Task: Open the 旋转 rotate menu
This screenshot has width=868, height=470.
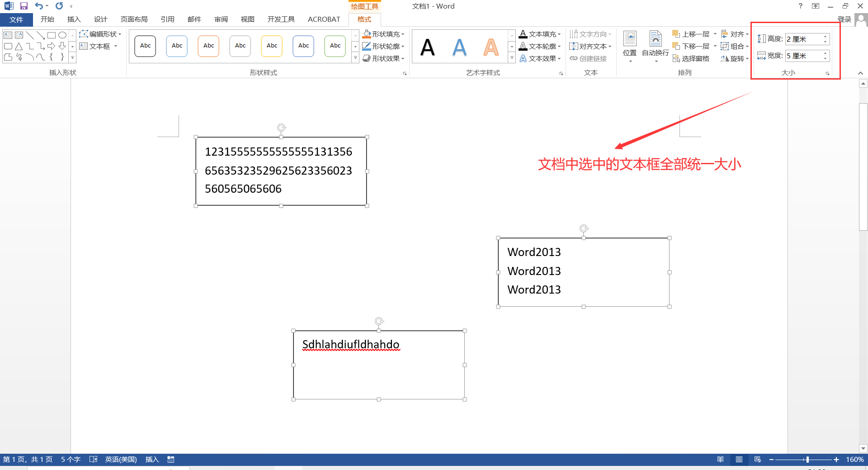Action: [x=735, y=58]
